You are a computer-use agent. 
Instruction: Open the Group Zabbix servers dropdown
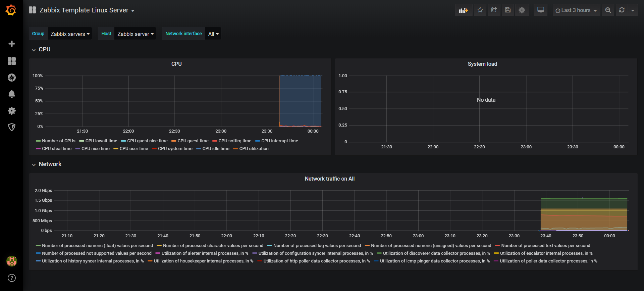(x=70, y=34)
